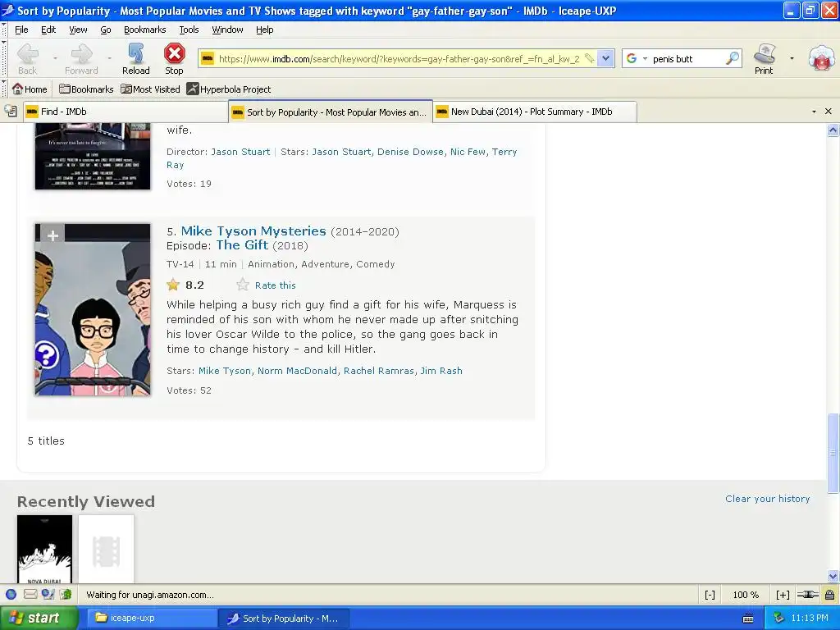Image resolution: width=840 pixels, height=630 pixels.
Task: Open the Bookmarks folder on toolbar
Action: click(85, 89)
